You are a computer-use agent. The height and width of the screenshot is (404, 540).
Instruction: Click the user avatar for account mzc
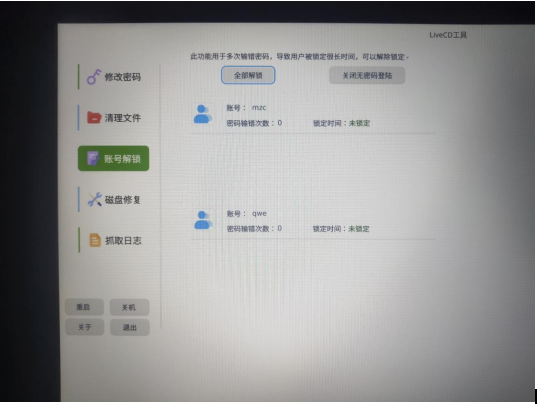pos(202,114)
